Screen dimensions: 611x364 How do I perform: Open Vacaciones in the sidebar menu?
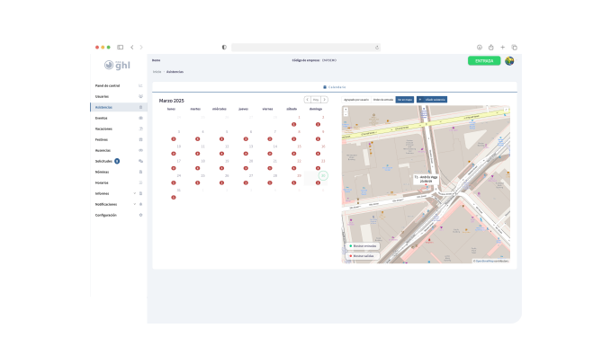[x=103, y=129]
